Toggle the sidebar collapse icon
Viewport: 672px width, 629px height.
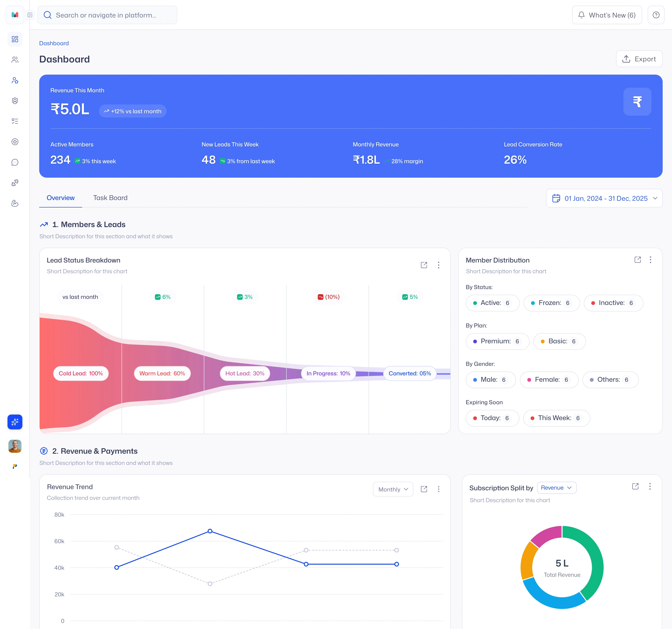pos(30,15)
